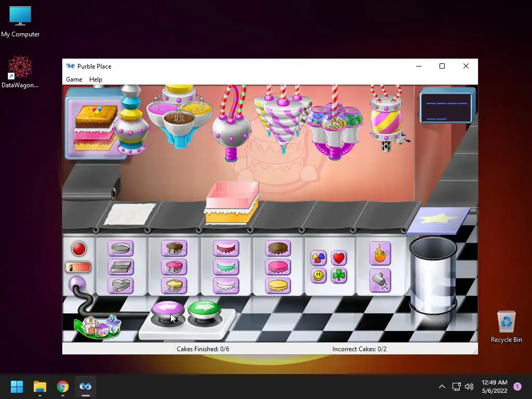This screenshot has height=399, width=532.
Task: Pick the red filling icing
Action: pos(226,248)
